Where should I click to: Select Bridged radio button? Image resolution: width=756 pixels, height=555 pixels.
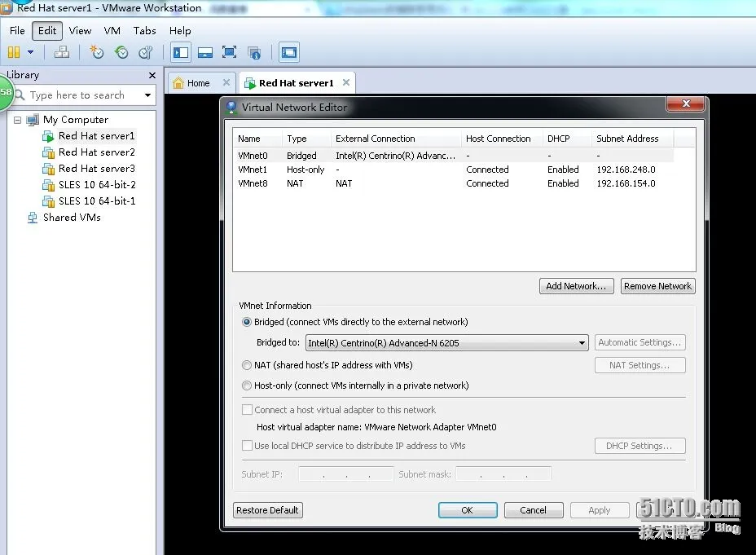247,322
